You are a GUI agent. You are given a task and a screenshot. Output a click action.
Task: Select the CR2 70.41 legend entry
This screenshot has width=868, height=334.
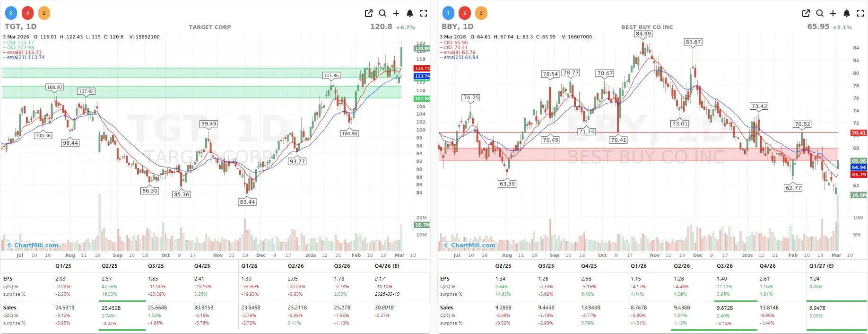454,47
